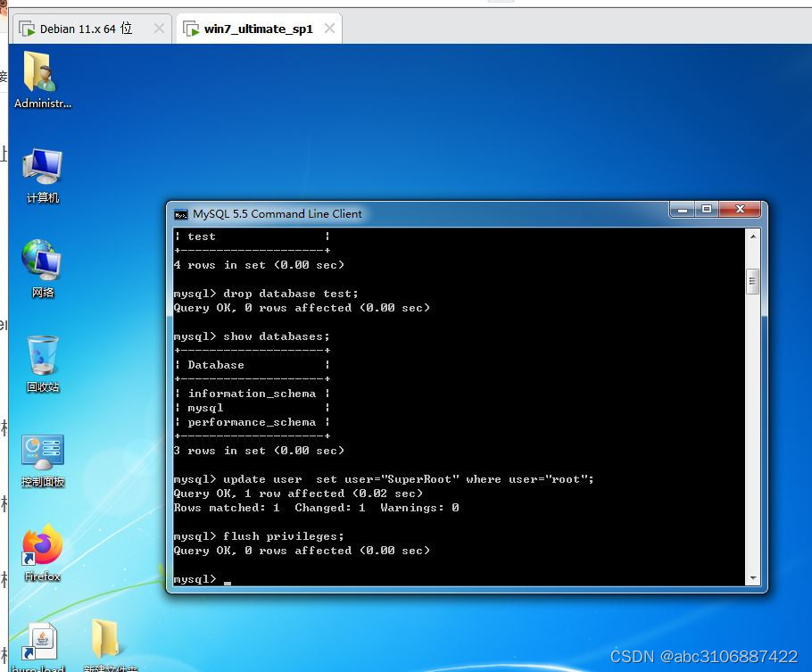Click the console vertical scrollbar thumb

753,281
